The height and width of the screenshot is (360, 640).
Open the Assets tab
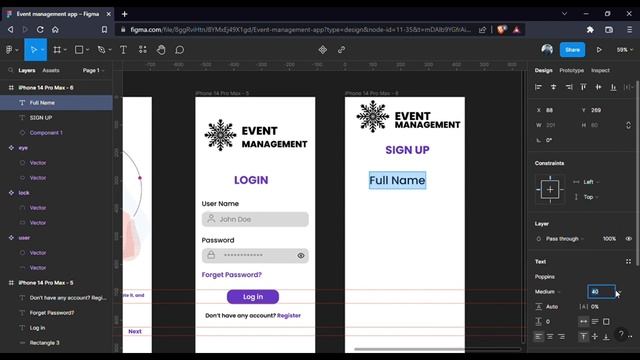pyautogui.click(x=51, y=70)
